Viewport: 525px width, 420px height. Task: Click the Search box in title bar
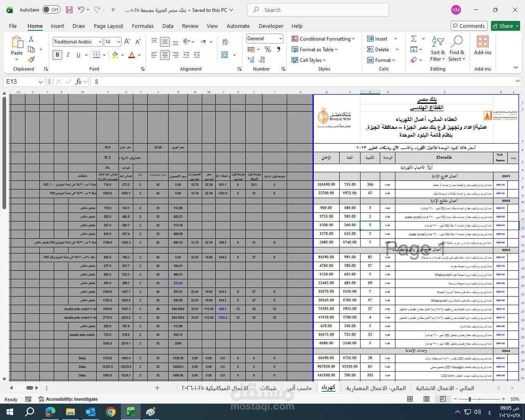pyautogui.click(x=318, y=10)
